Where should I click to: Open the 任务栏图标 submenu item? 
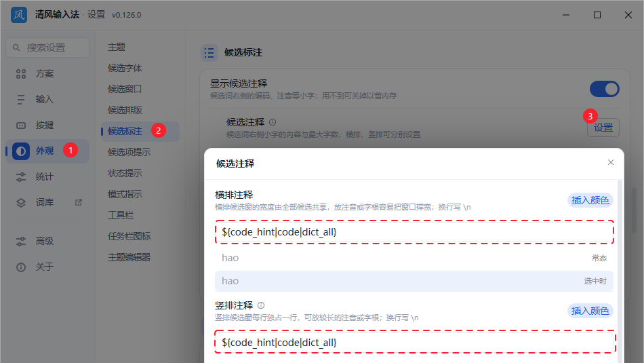point(129,236)
